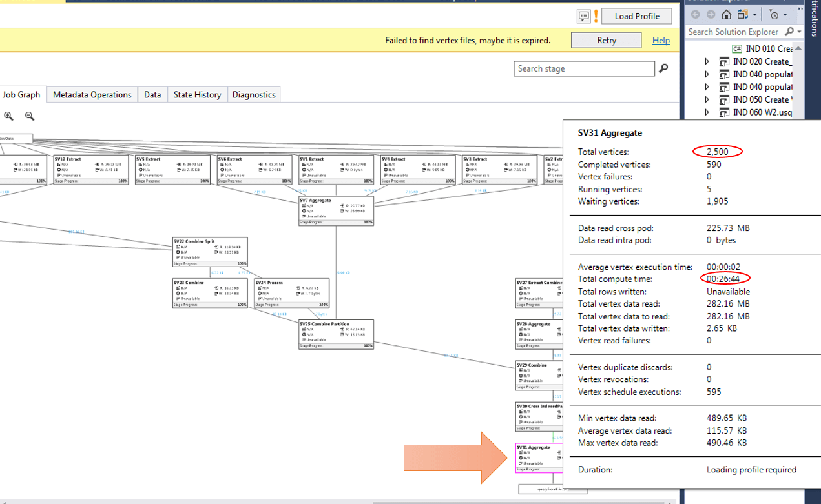Screen dimensions: 821x504
Task: Open the State History tab
Action: (197, 95)
